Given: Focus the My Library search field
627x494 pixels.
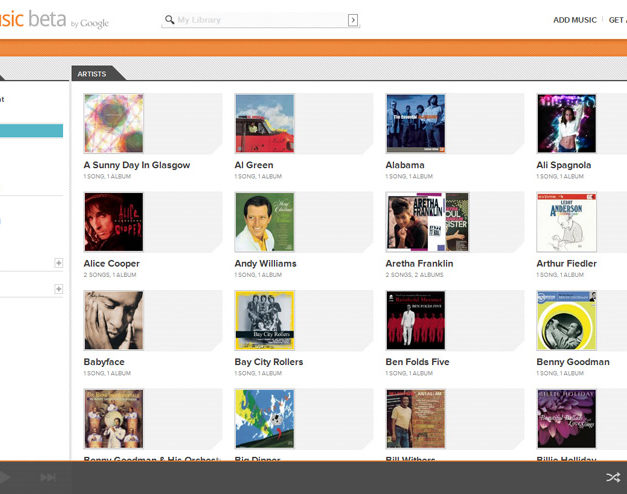Looking at the screenshot, I should (262, 20).
